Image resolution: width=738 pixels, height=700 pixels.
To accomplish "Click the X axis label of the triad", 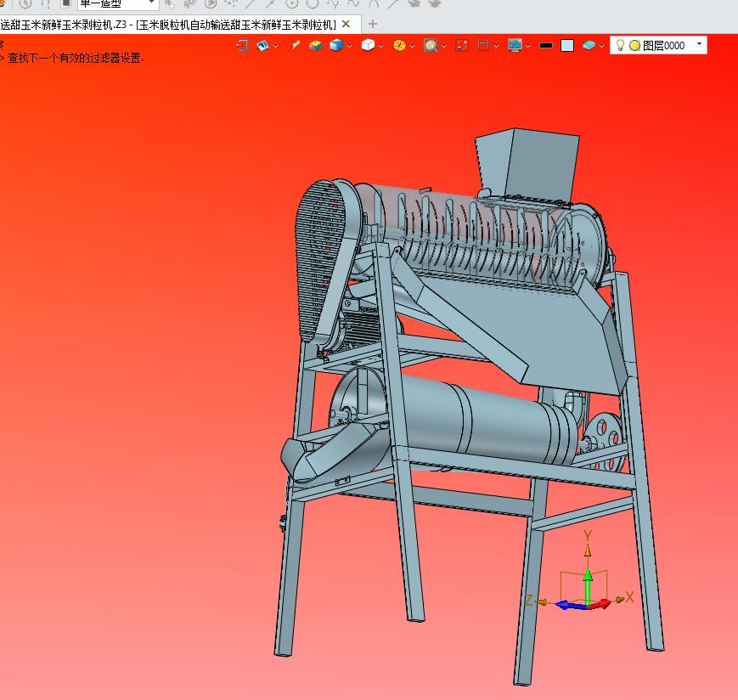I will pos(630,597).
